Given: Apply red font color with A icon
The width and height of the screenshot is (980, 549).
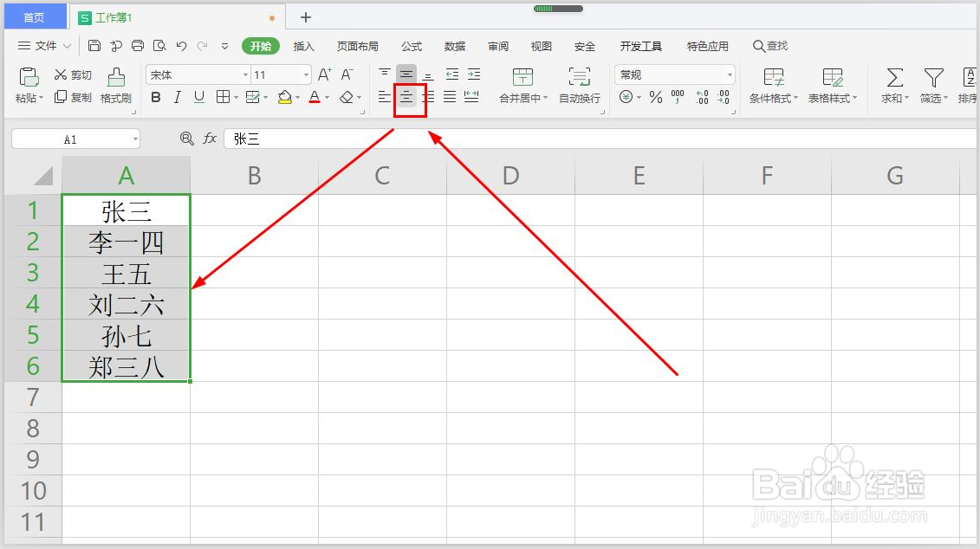Looking at the screenshot, I should click(315, 97).
